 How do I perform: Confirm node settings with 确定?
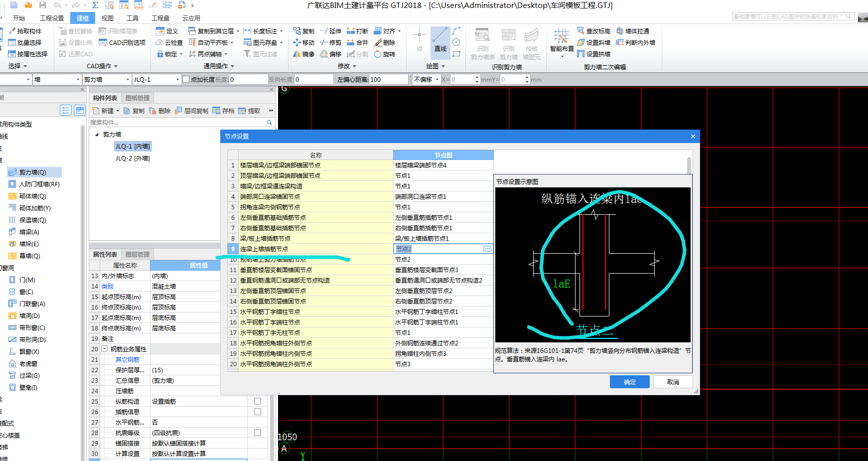630,382
